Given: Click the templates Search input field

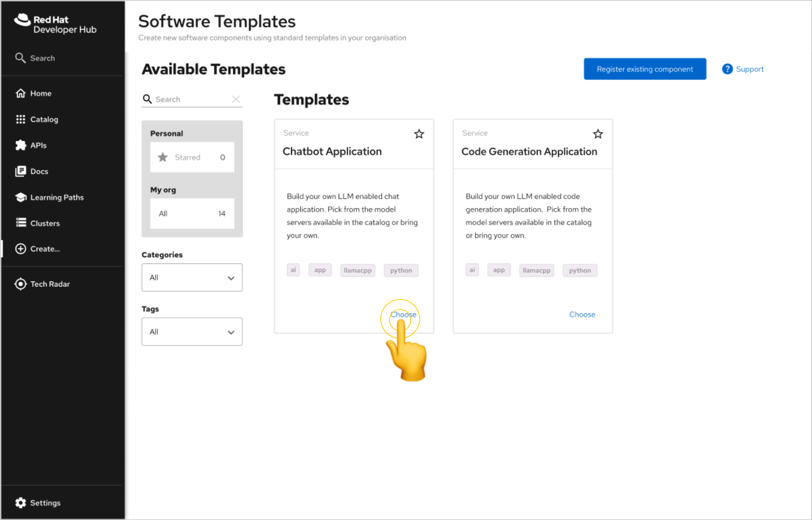Looking at the screenshot, I should (191, 99).
